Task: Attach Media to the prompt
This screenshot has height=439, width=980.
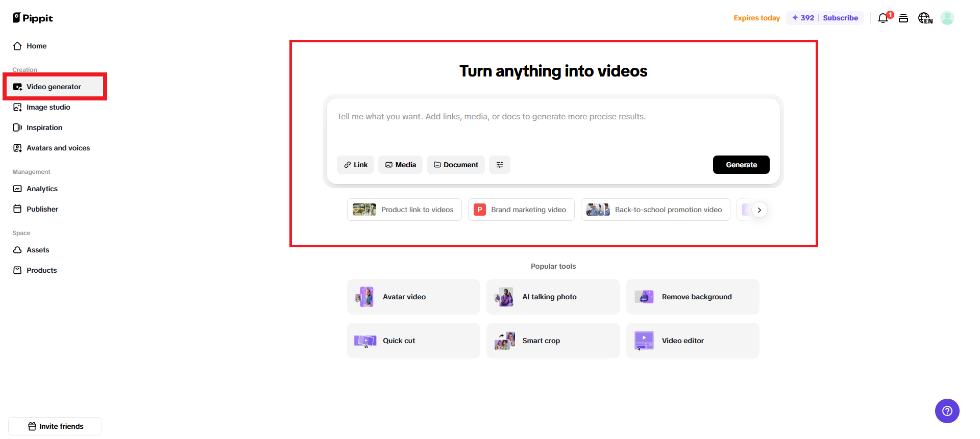Action: (400, 165)
